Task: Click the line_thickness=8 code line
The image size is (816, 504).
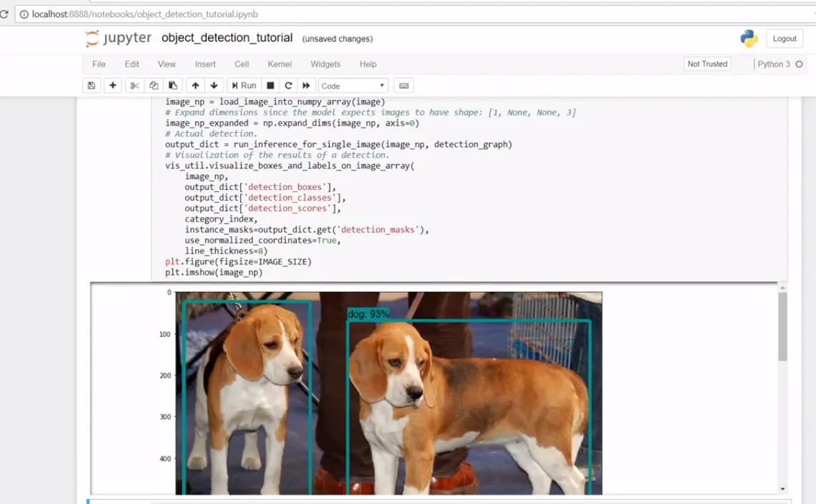Action: pyautogui.click(x=226, y=251)
